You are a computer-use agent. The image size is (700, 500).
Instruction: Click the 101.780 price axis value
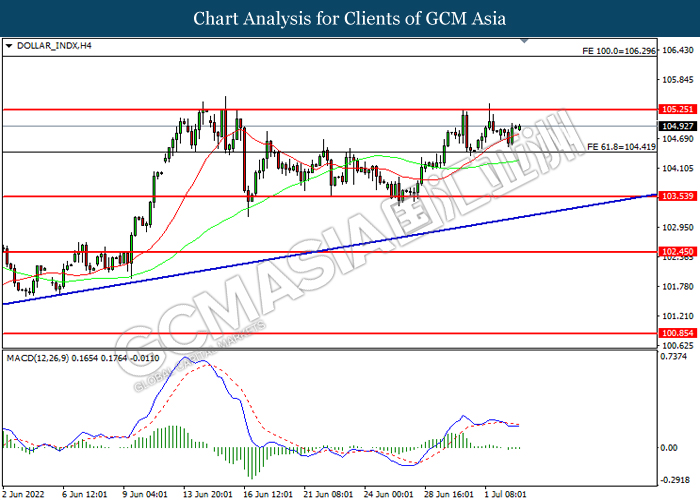tap(678, 287)
